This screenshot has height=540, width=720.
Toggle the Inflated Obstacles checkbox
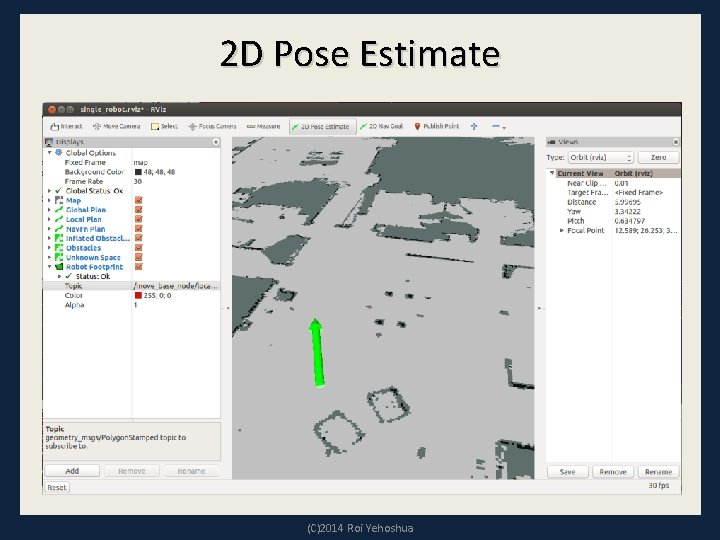coord(139,238)
